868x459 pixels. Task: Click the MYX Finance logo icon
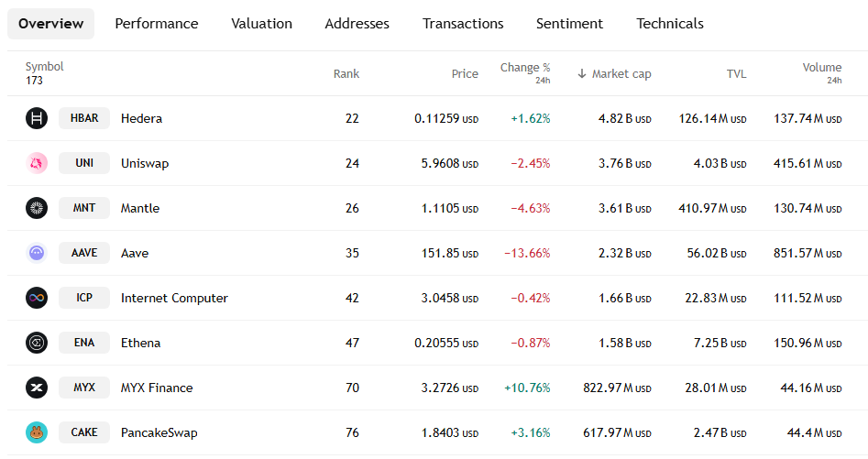click(x=37, y=388)
